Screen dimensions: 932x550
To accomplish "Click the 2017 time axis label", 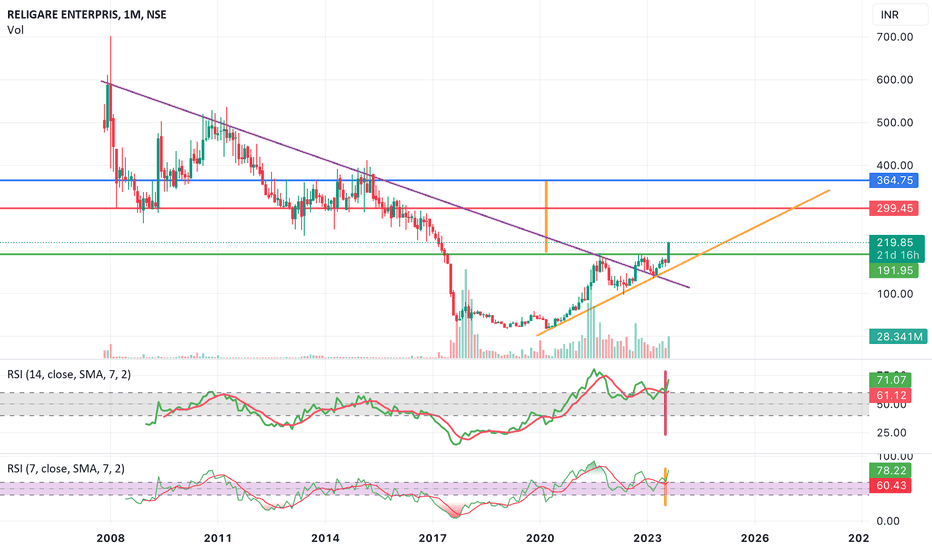I will 433,538.
